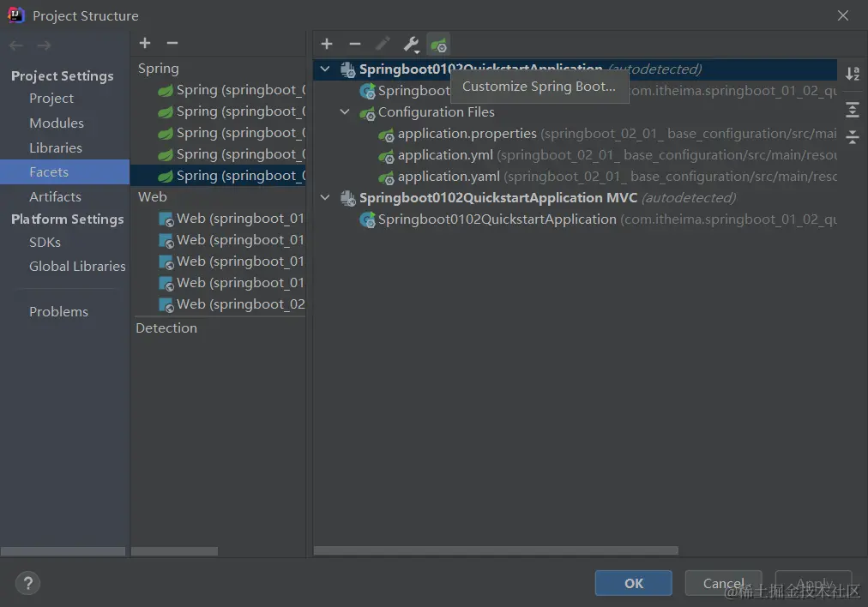This screenshot has height=607, width=868.
Task: Select the third Spring (springboot_ facet
Action: (218, 133)
